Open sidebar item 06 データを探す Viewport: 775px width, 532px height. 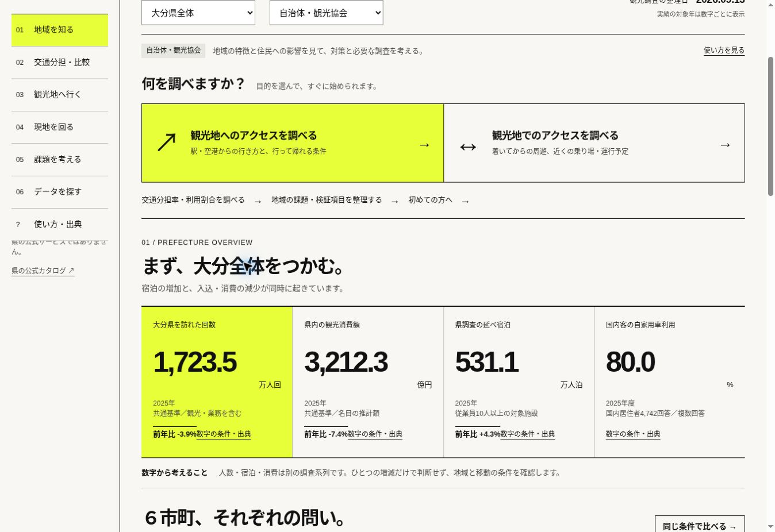click(x=60, y=192)
